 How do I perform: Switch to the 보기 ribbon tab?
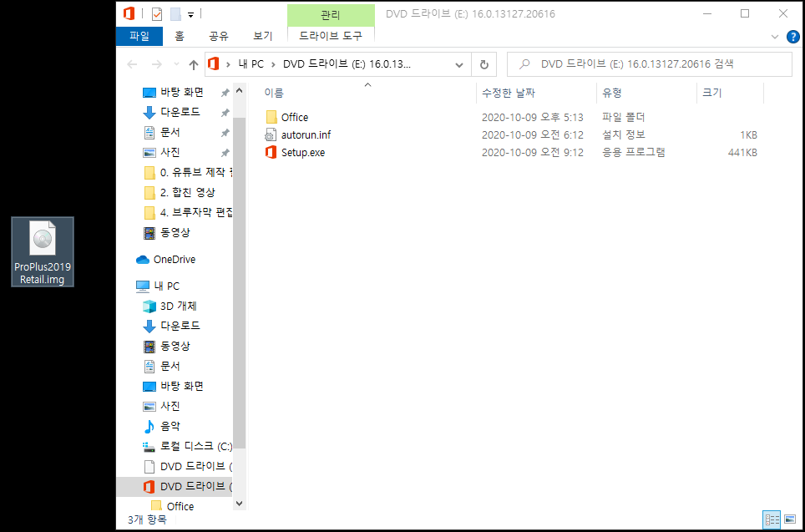(x=263, y=36)
